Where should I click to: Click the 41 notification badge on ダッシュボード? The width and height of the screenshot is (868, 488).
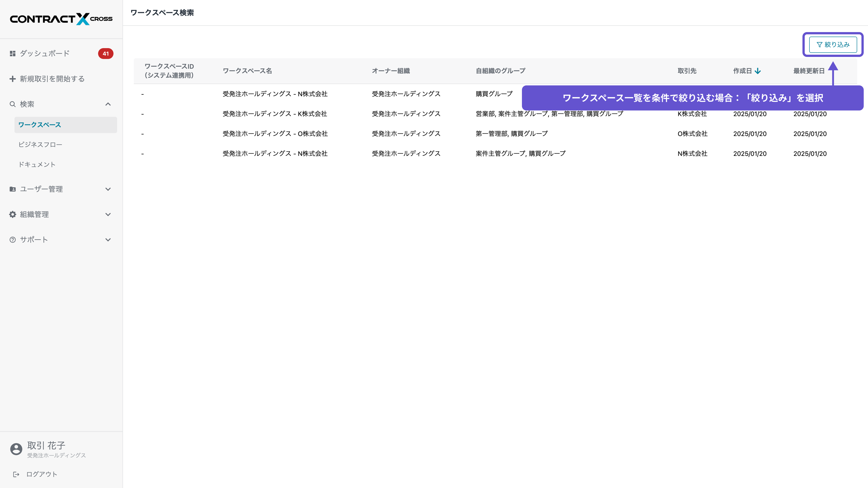click(106, 54)
